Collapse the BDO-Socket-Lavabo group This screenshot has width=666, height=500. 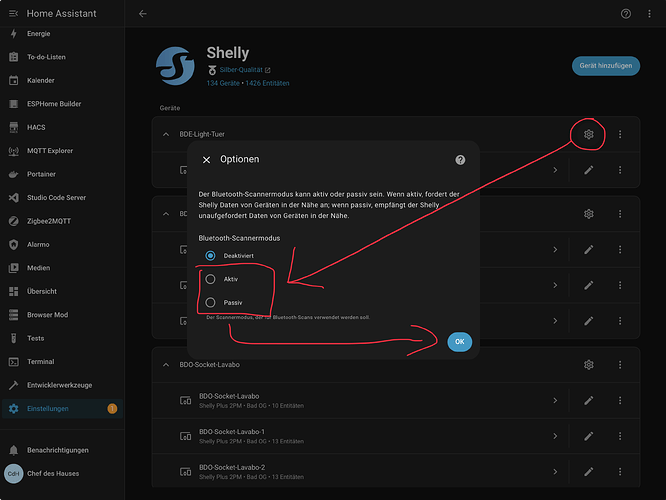(166, 365)
